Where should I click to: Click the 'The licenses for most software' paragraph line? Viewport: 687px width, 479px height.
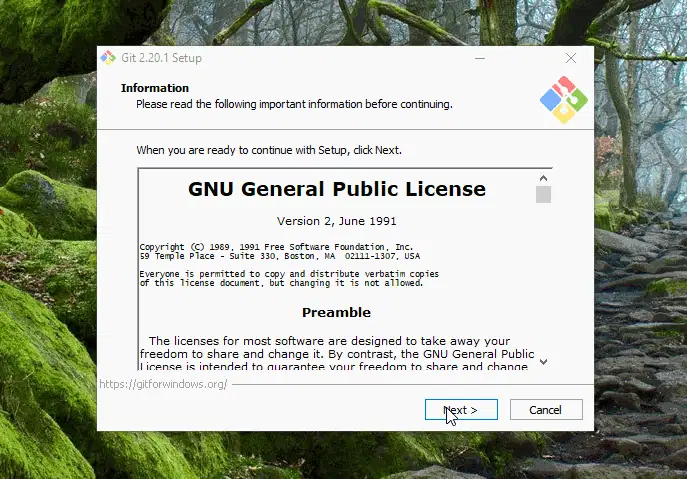[x=329, y=341]
